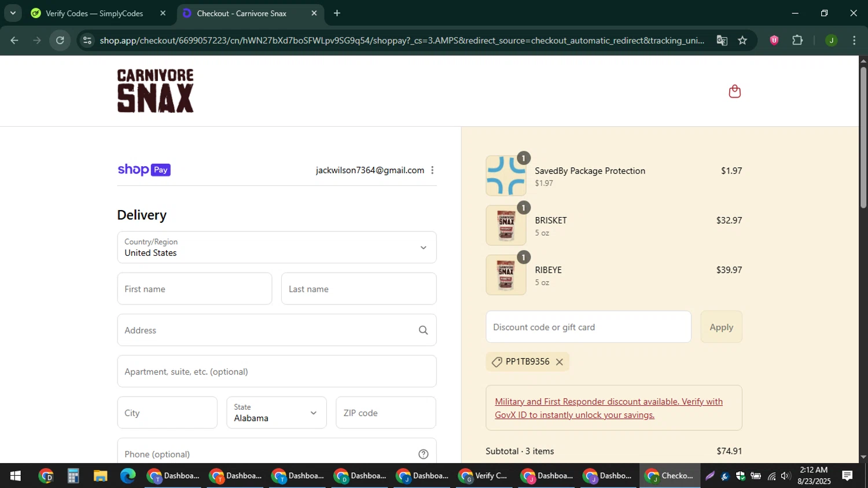The width and height of the screenshot is (868, 488).
Task: Focus the First name field
Action: tap(194, 289)
